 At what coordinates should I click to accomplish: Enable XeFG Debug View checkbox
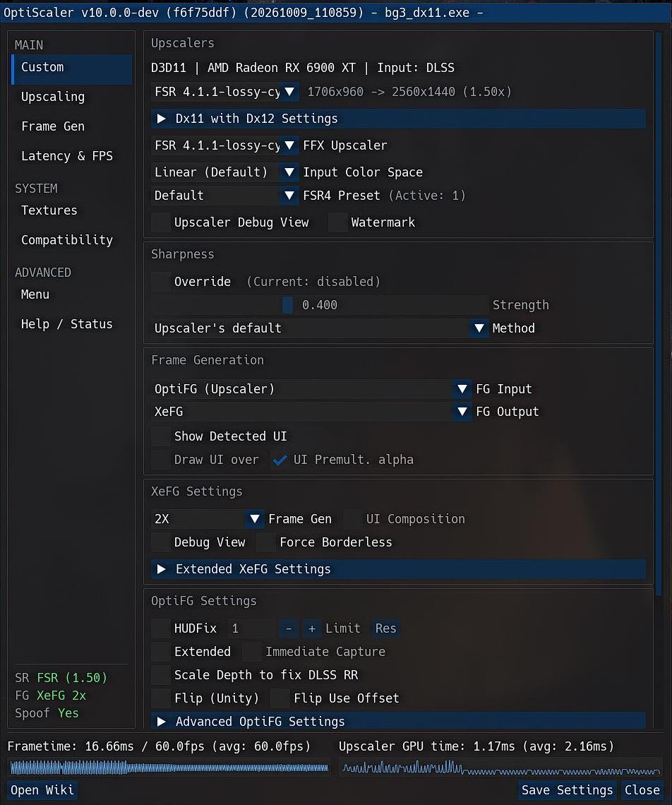tap(161, 542)
